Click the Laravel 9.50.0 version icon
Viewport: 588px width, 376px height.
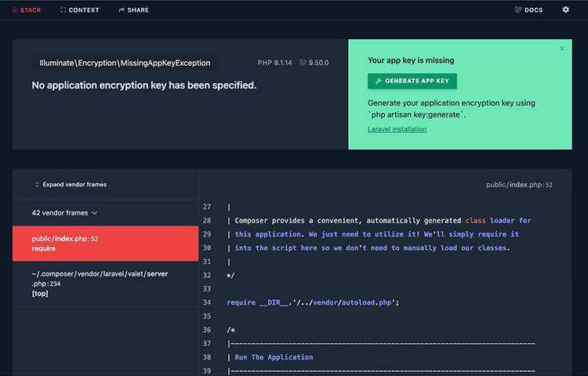(303, 63)
